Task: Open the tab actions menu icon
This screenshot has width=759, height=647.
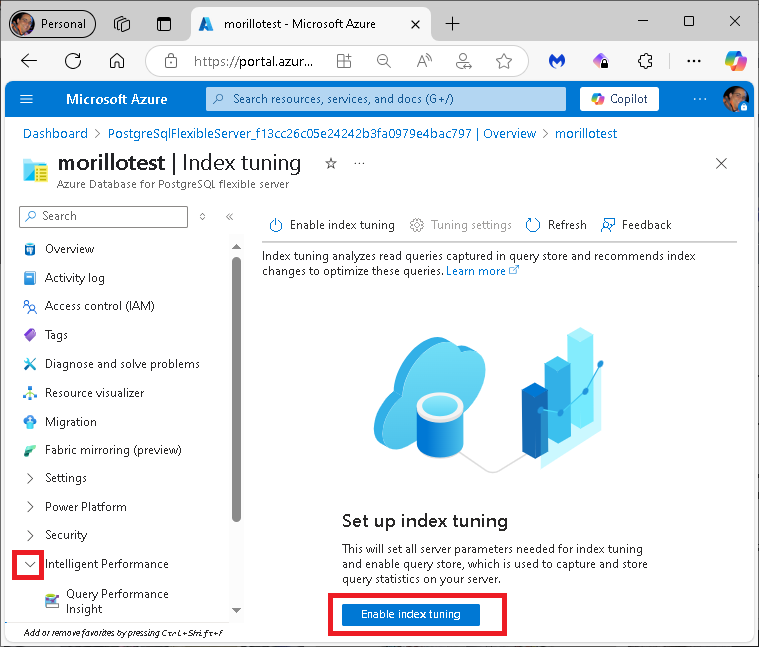Action: (164, 24)
